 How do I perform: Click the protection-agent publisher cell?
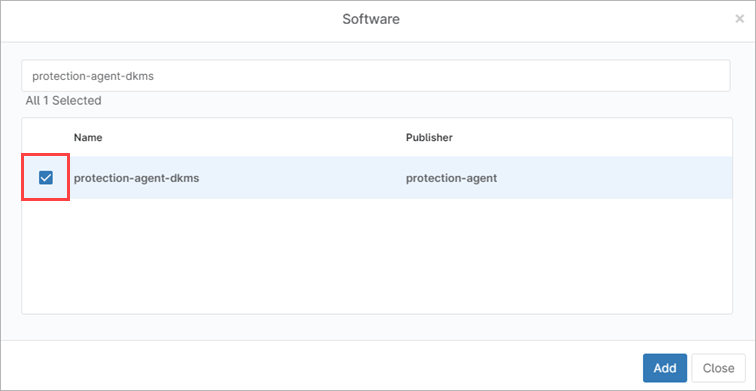click(451, 178)
